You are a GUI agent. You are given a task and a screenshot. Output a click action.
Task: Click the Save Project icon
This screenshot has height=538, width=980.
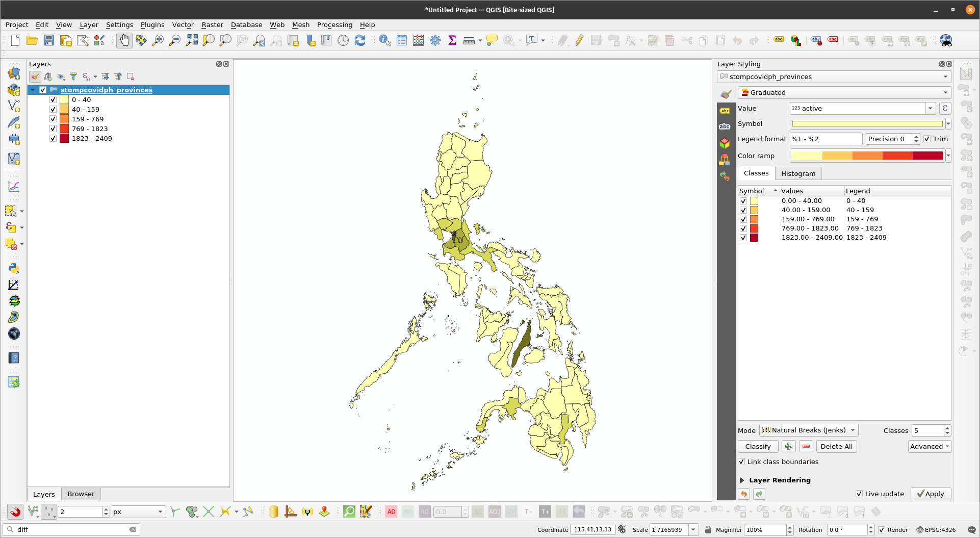point(49,40)
